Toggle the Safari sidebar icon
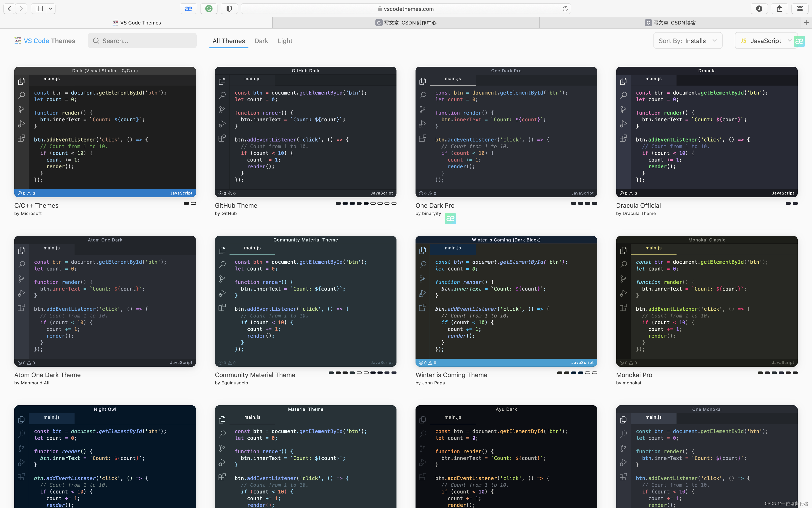This screenshot has width=812, height=508. click(39, 9)
